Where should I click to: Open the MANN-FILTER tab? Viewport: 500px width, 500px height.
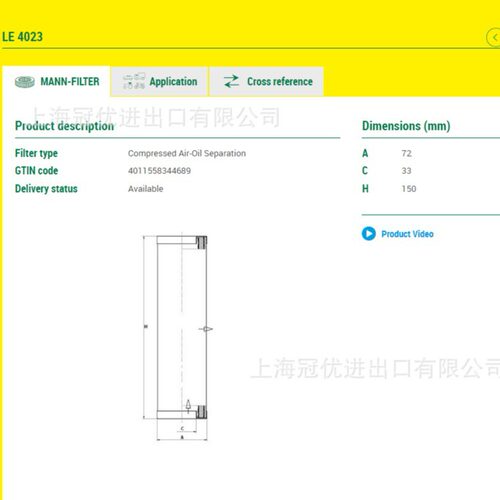tap(56, 82)
